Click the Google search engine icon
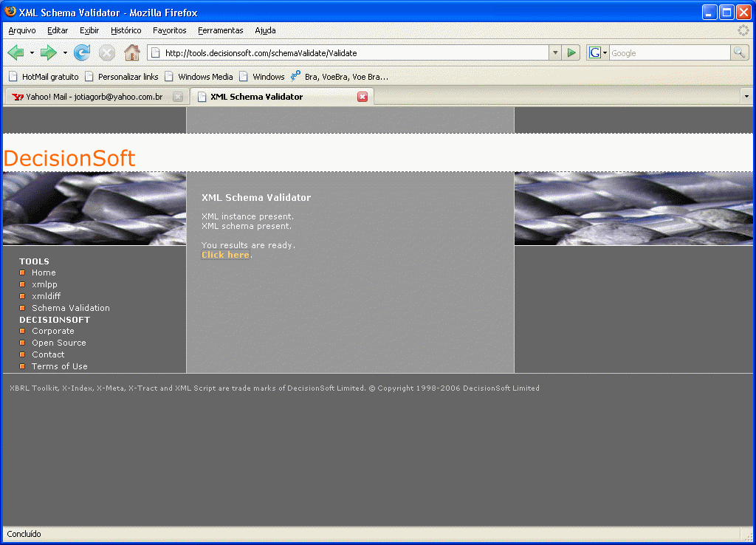 point(595,52)
